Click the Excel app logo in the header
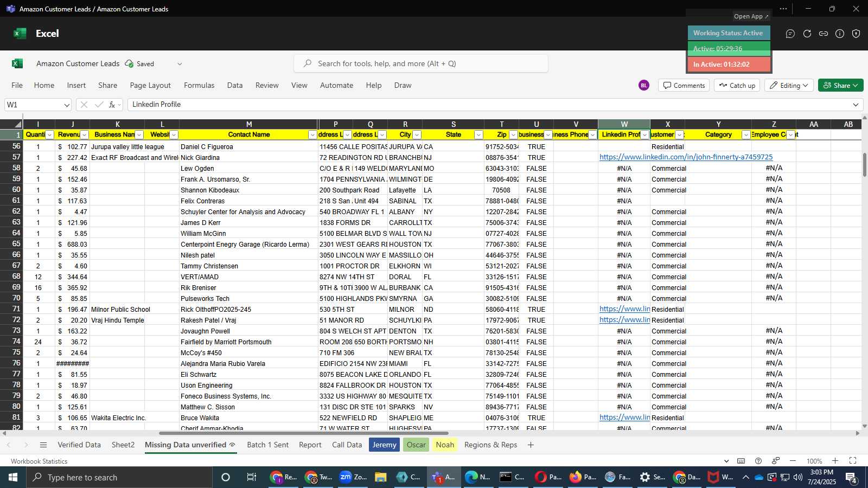868x488 pixels. click(20, 34)
